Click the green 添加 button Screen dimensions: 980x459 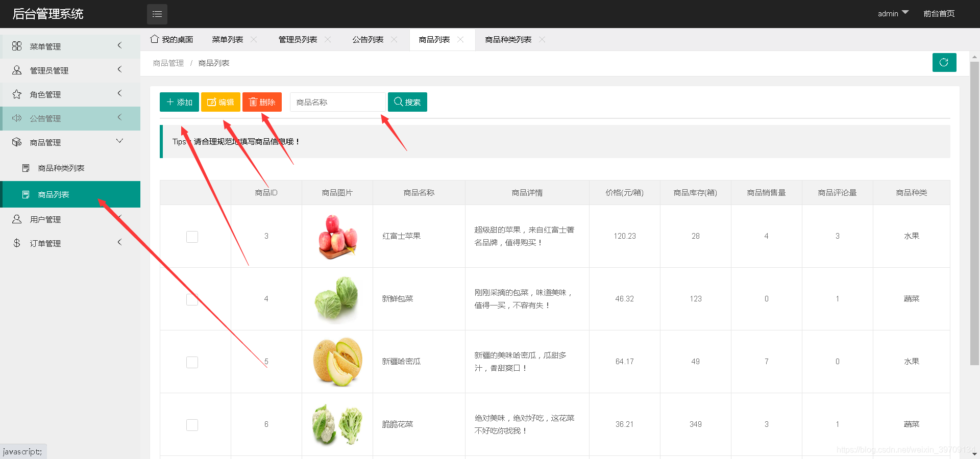pos(179,102)
